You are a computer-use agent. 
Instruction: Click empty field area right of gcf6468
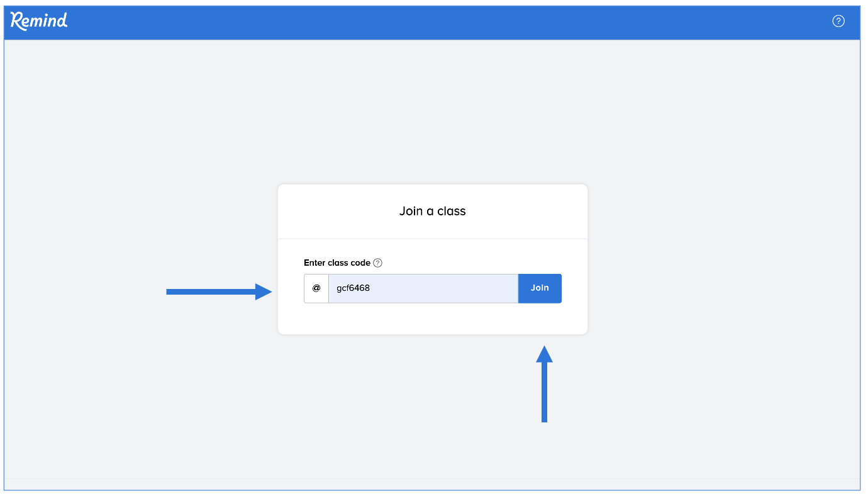coord(453,288)
